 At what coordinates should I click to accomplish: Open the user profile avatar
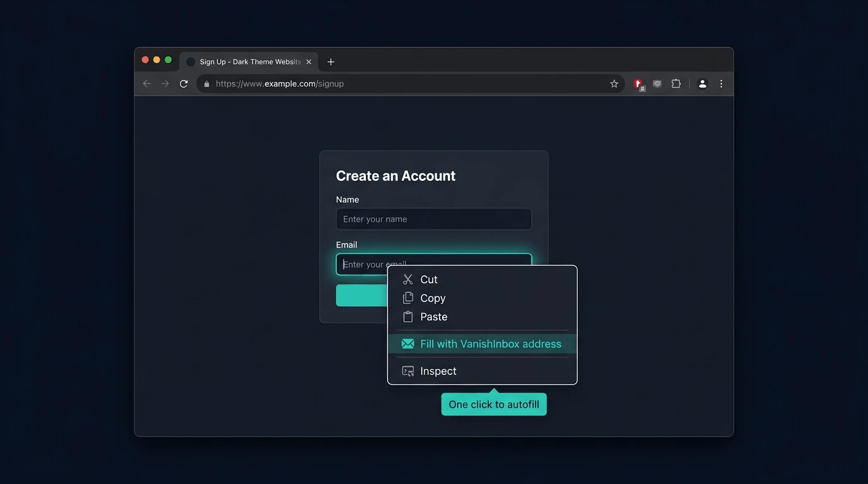(x=702, y=84)
